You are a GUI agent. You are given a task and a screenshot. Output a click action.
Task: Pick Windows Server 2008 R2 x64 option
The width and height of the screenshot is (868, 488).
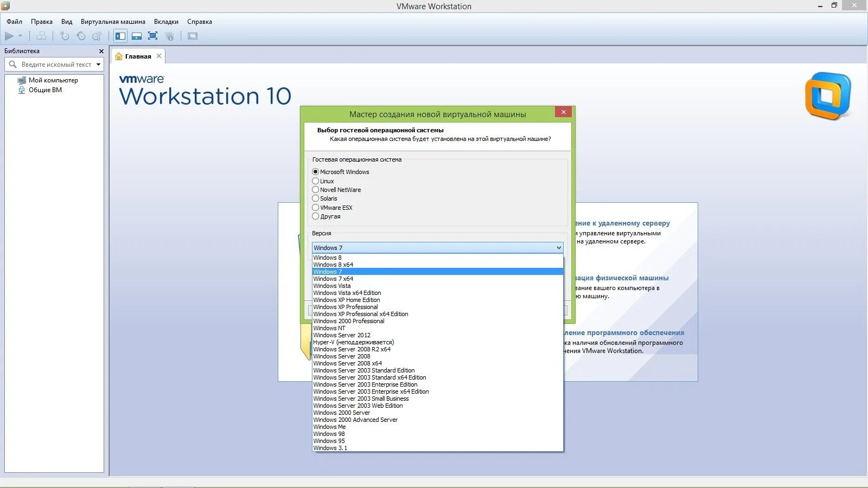point(437,349)
